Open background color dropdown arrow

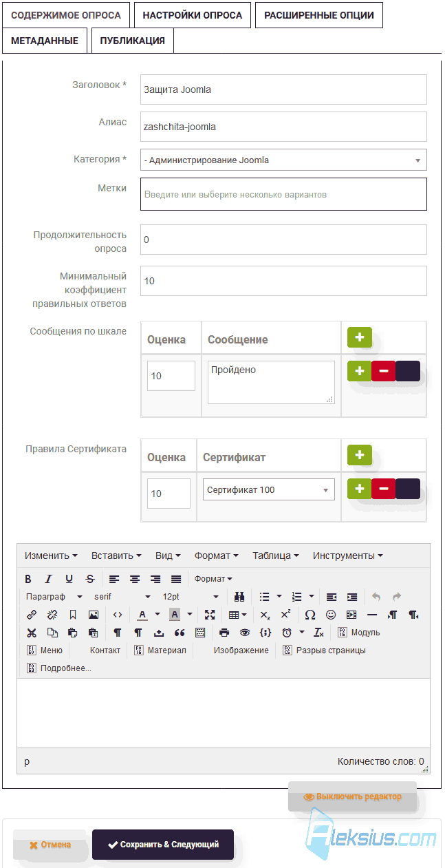pyautogui.click(x=189, y=615)
